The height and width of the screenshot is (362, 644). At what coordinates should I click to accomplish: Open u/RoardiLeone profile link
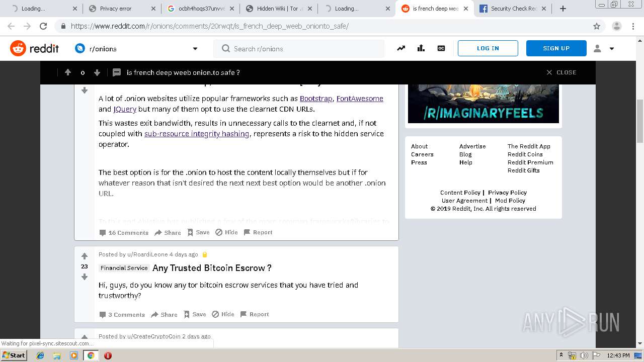[147, 254]
